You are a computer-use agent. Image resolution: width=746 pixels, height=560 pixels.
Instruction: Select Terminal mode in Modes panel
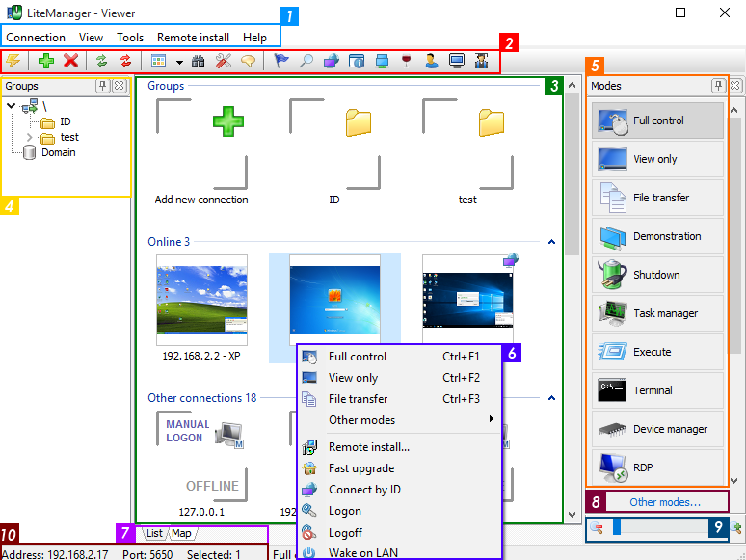click(x=657, y=390)
